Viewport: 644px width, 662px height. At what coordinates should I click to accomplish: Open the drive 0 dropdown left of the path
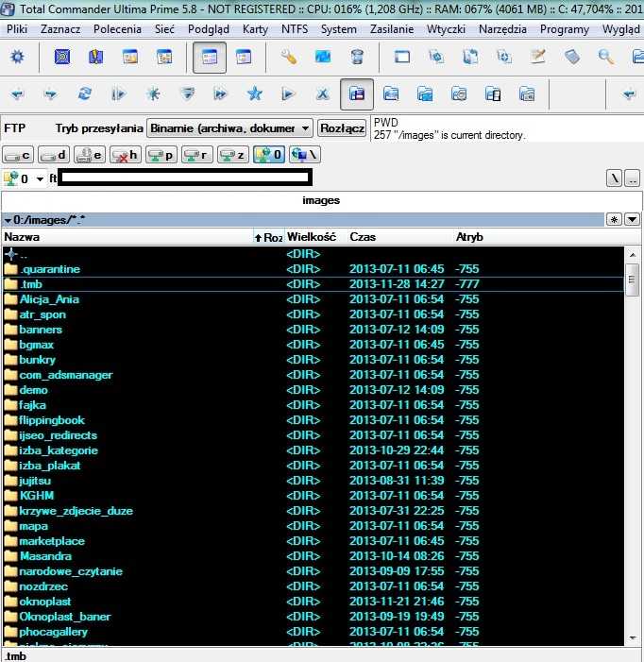click(24, 178)
